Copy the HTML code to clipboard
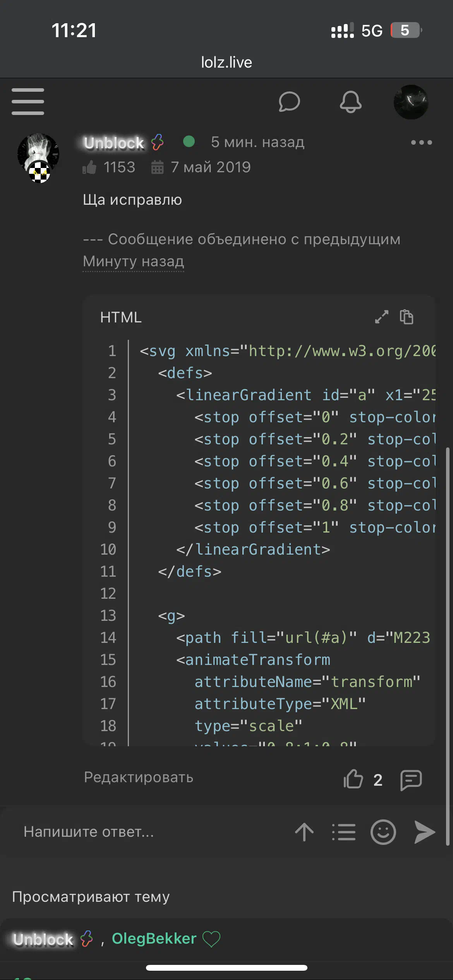 click(407, 317)
